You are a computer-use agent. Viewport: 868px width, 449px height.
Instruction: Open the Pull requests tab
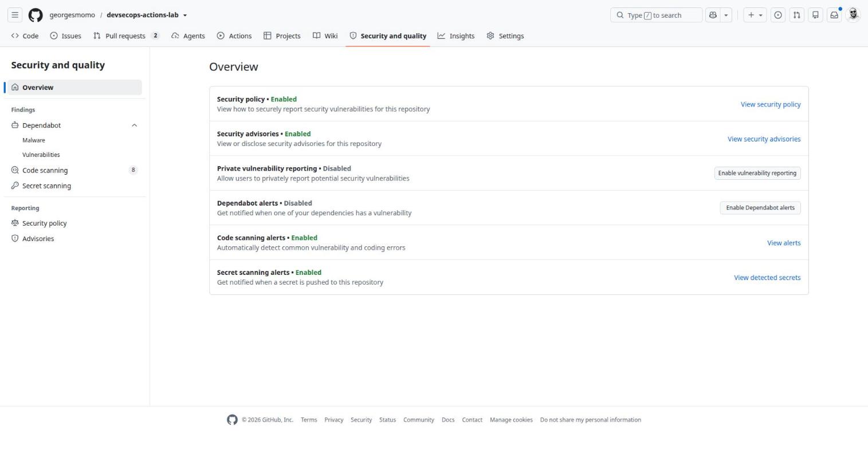coord(126,36)
